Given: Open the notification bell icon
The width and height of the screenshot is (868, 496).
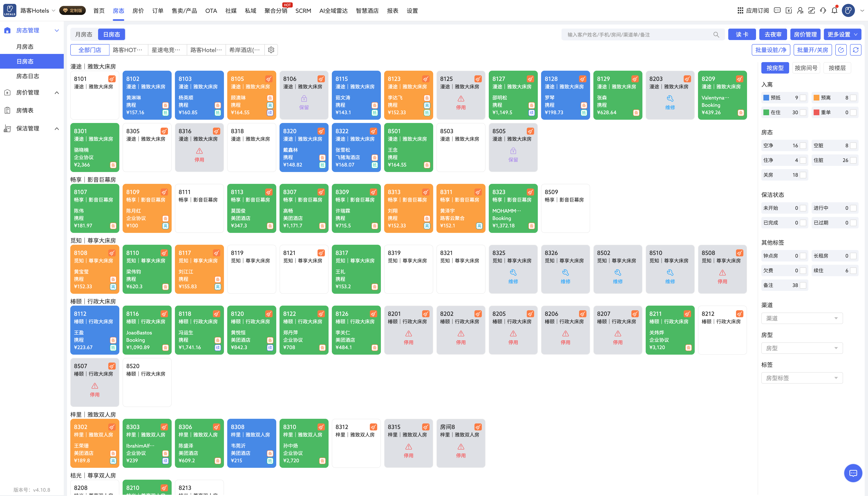Looking at the screenshot, I should [834, 11].
